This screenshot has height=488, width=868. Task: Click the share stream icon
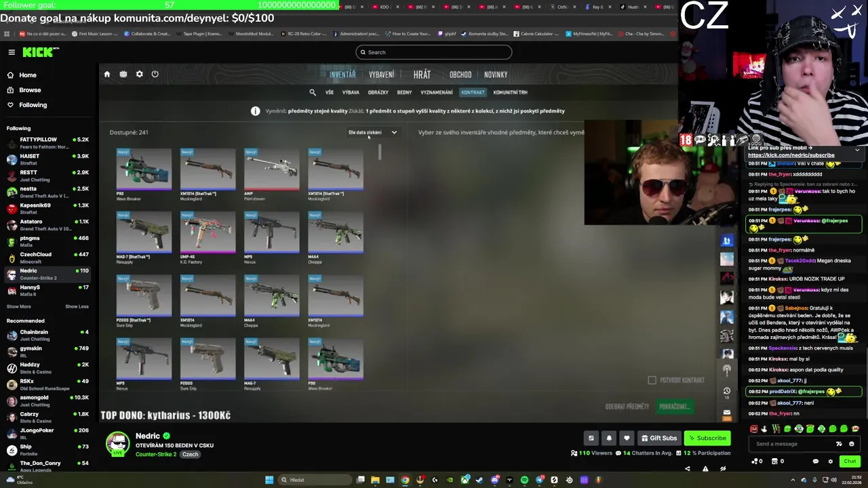pos(687,468)
